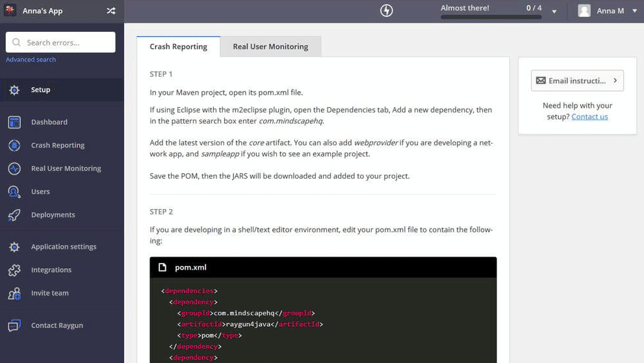Click the Almost there! label

tap(465, 8)
